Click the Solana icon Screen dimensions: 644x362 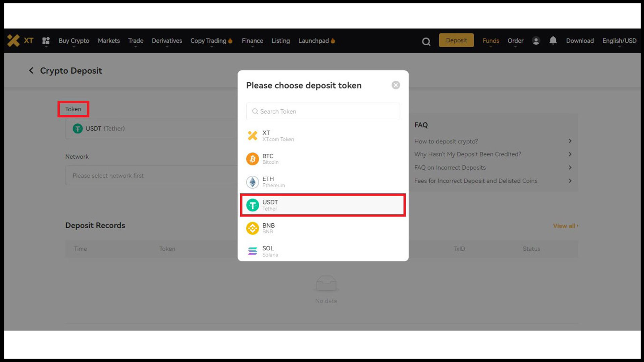253,251
